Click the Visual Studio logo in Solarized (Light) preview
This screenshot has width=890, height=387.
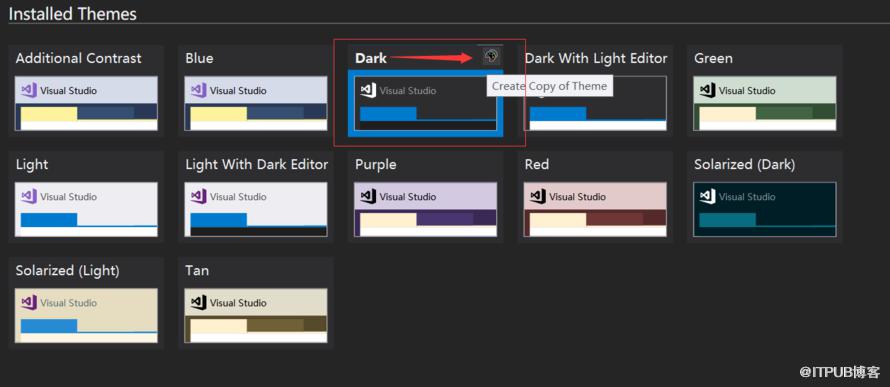point(28,302)
